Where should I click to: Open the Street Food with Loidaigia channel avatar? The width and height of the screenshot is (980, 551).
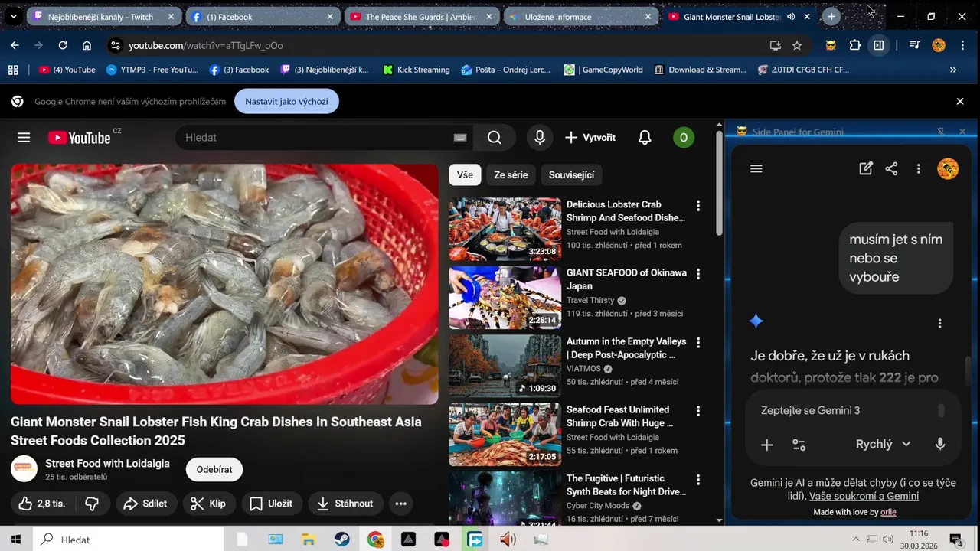[x=24, y=469]
